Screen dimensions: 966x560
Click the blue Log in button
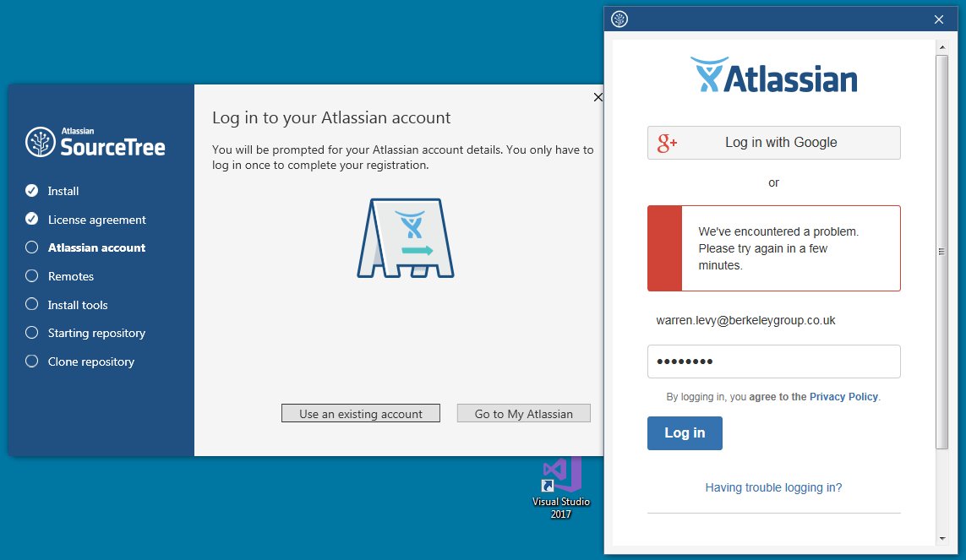685,433
